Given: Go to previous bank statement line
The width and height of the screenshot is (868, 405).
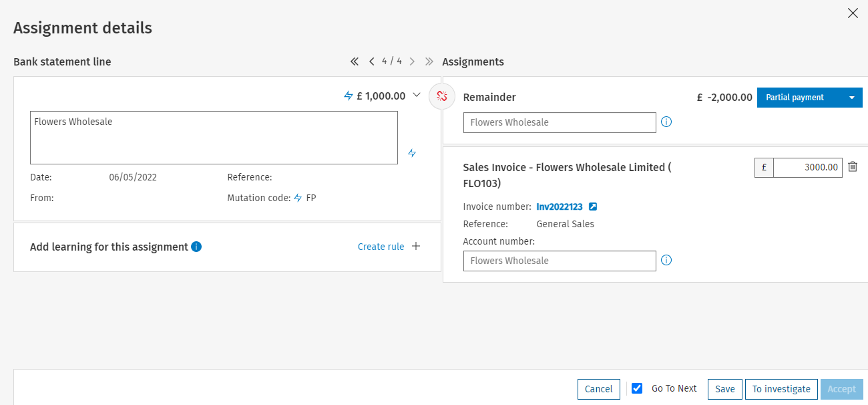Looking at the screenshot, I should point(372,61).
